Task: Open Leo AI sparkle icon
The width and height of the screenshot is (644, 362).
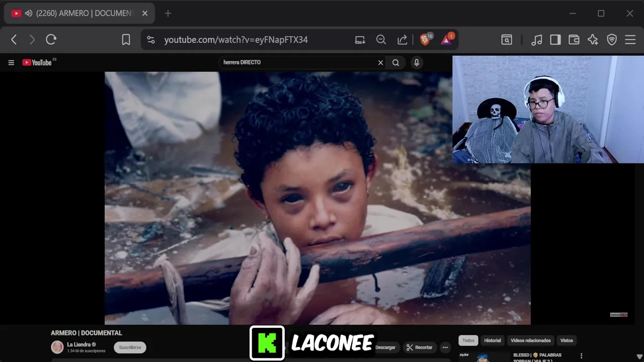Action: [x=593, y=40]
